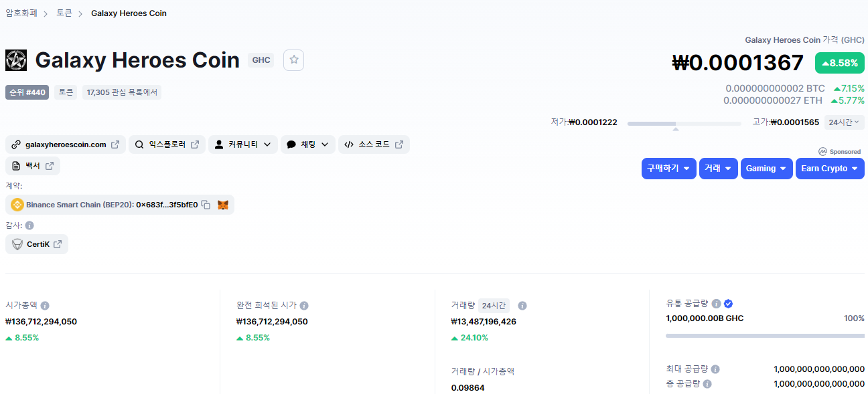Open the Gaming dropdown button

tap(766, 169)
